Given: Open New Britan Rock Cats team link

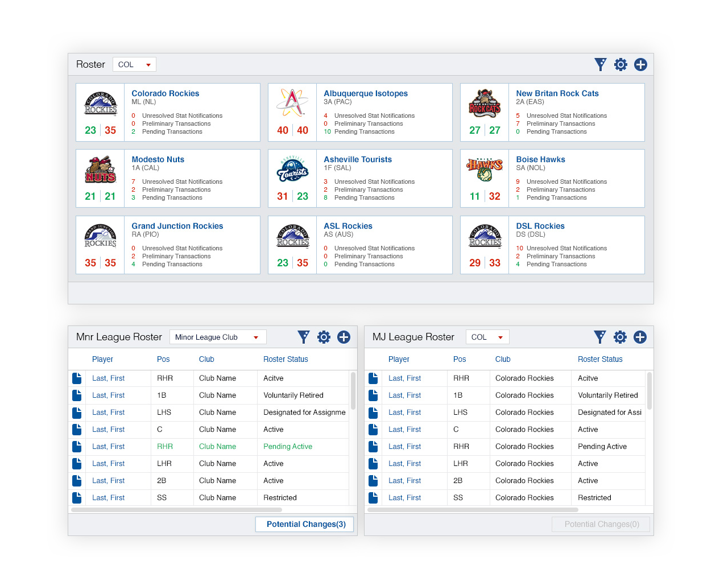Looking at the screenshot, I should point(557,93).
